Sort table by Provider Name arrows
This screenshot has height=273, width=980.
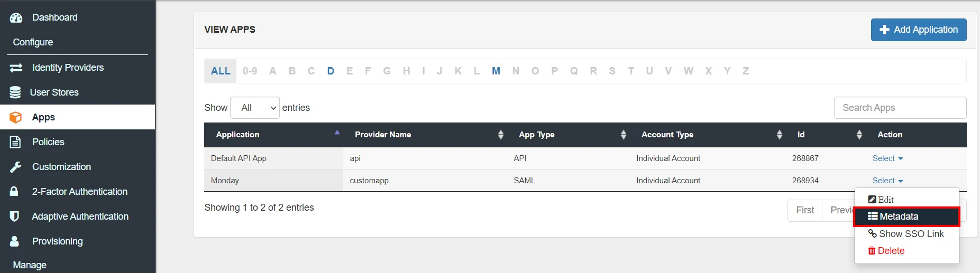coord(501,135)
